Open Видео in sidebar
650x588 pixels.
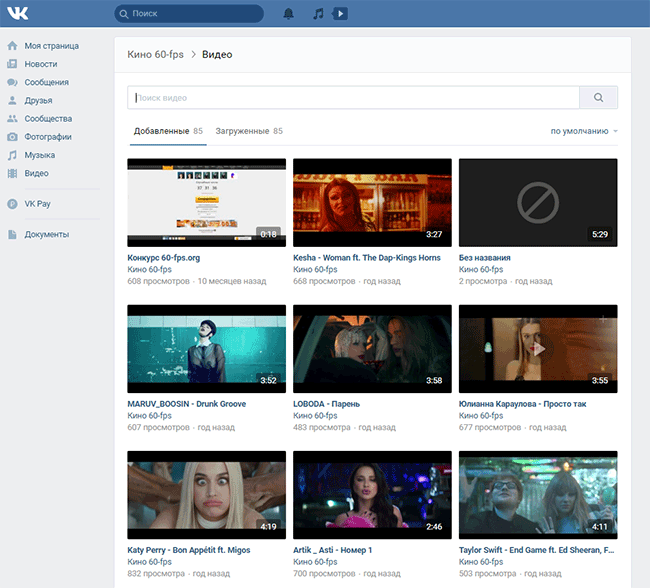click(x=36, y=173)
